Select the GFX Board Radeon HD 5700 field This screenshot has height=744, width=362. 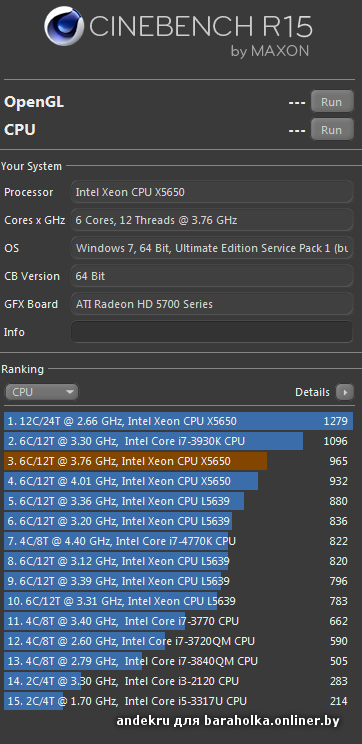point(212,304)
